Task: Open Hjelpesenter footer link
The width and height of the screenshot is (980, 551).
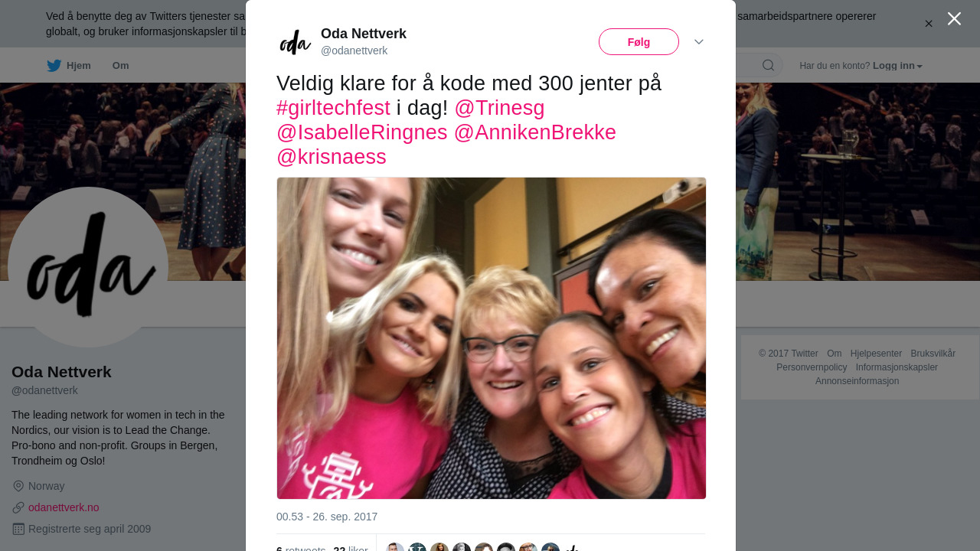Action: coord(876,354)
